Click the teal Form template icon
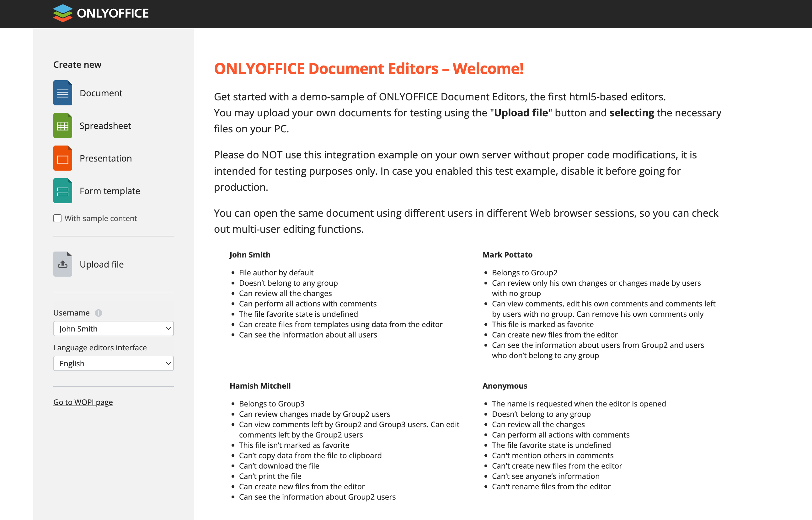The height and width of the screenshot is (520, 812). 62,191
